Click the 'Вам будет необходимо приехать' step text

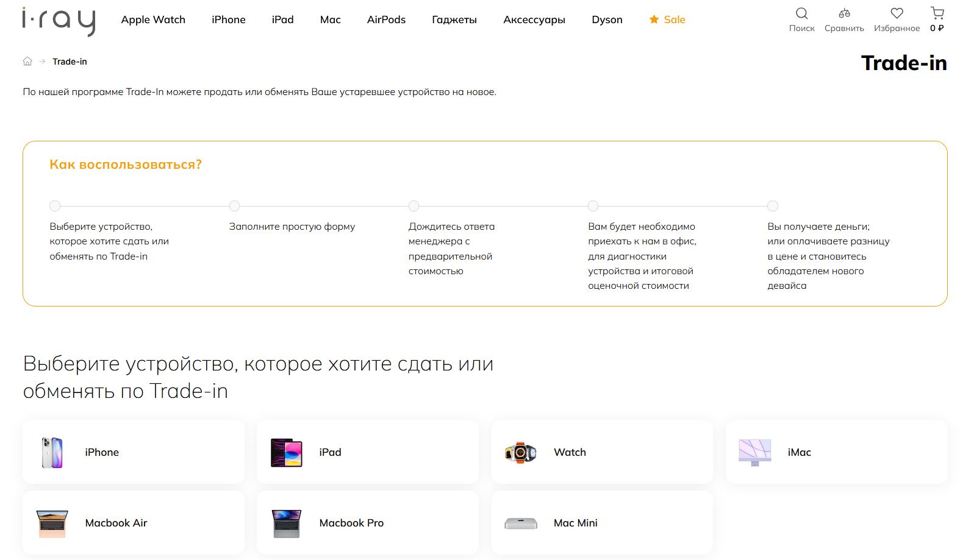pyautogui.click(x=642, y=256)
